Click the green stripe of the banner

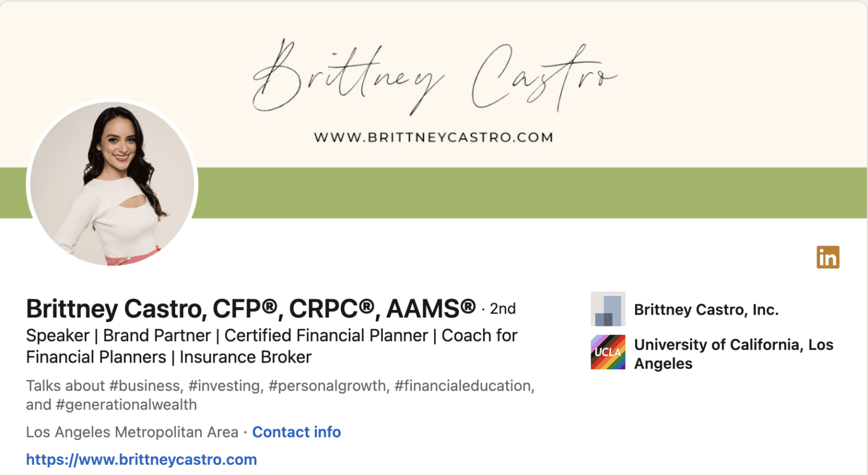click(x=509, y=193)
